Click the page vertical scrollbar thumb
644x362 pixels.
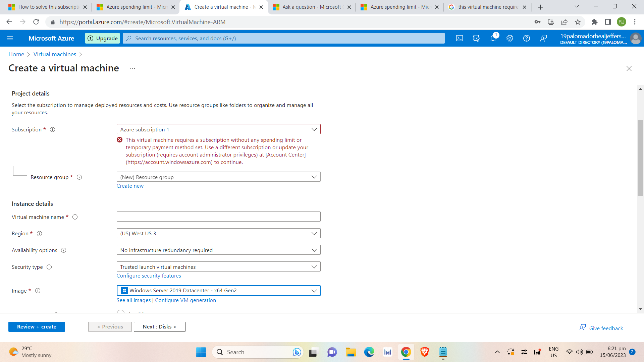(x=640, y=158)
